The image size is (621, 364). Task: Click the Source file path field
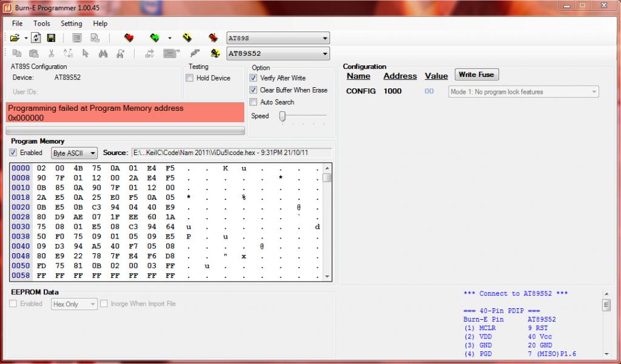(x=232, y=153)
